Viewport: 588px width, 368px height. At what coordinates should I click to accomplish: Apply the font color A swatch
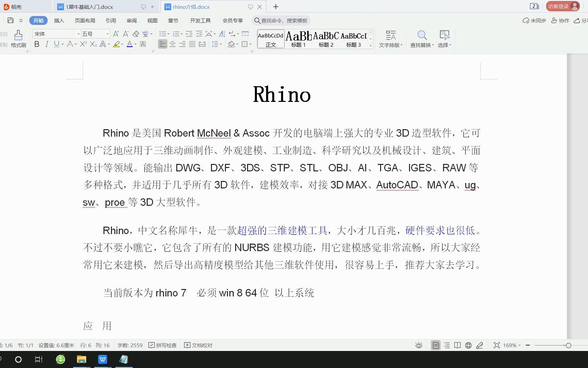(x=130, y=44)
